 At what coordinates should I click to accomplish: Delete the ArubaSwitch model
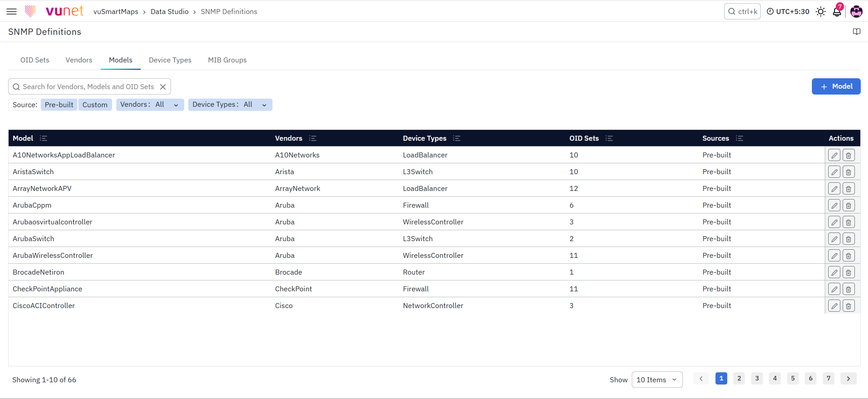tap(849, 239)
